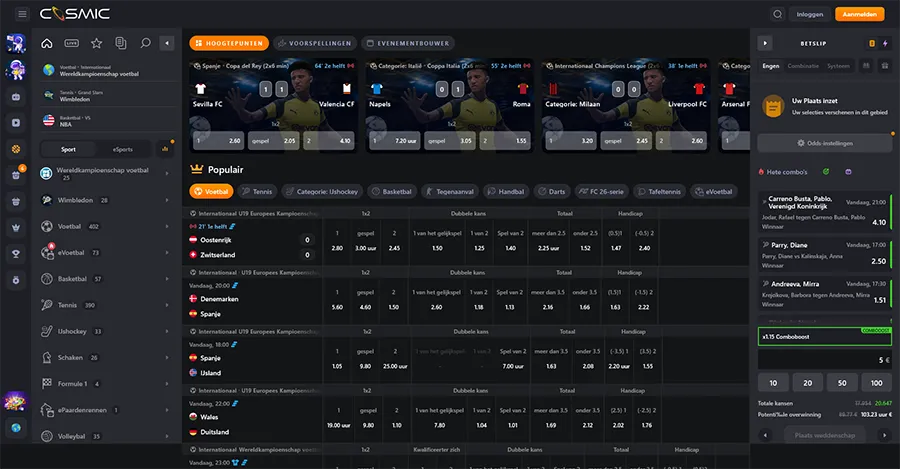Expand Basketbal sidebar row

pyautogui.click(x=107, y=279)
